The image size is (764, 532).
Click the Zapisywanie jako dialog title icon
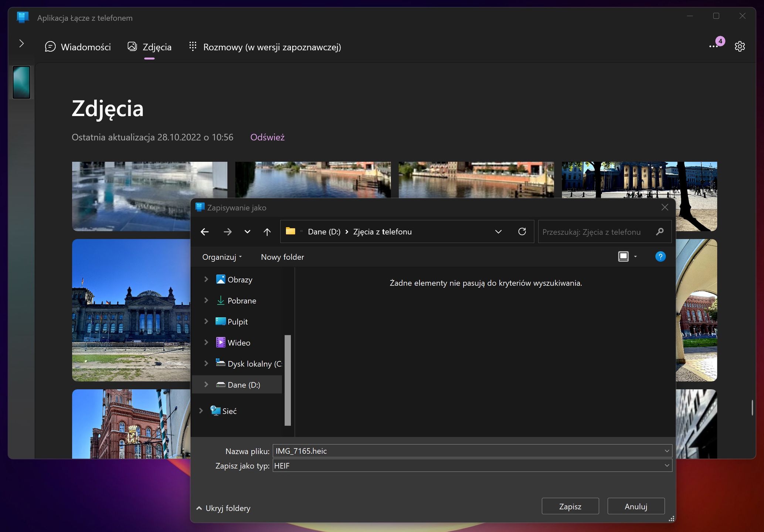click(x=200, y=207)
